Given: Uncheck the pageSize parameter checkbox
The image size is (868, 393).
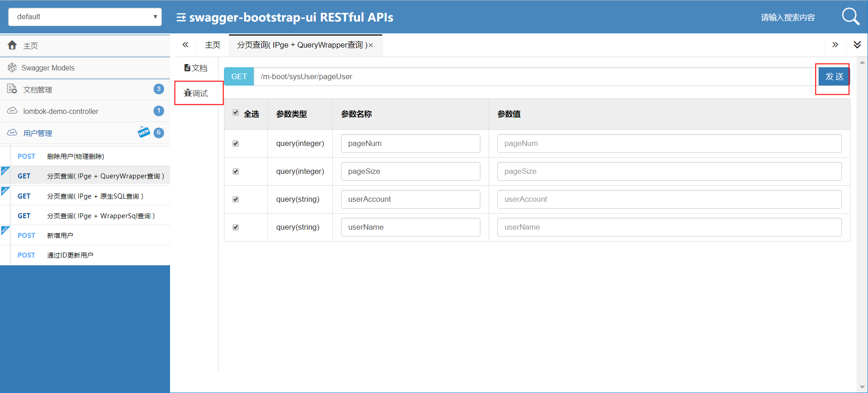Looking at the screenshot, I should pyautogui.click(x=236, y=172).
